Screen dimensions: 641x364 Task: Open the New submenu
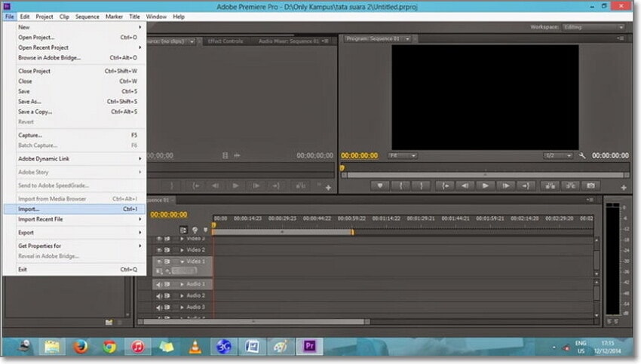click(75, 27)
